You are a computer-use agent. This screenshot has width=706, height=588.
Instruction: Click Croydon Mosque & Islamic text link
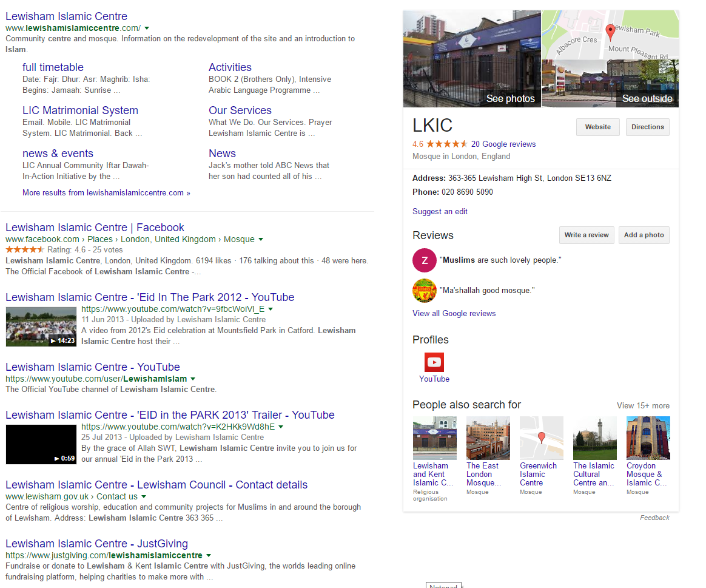click(646, 475)
